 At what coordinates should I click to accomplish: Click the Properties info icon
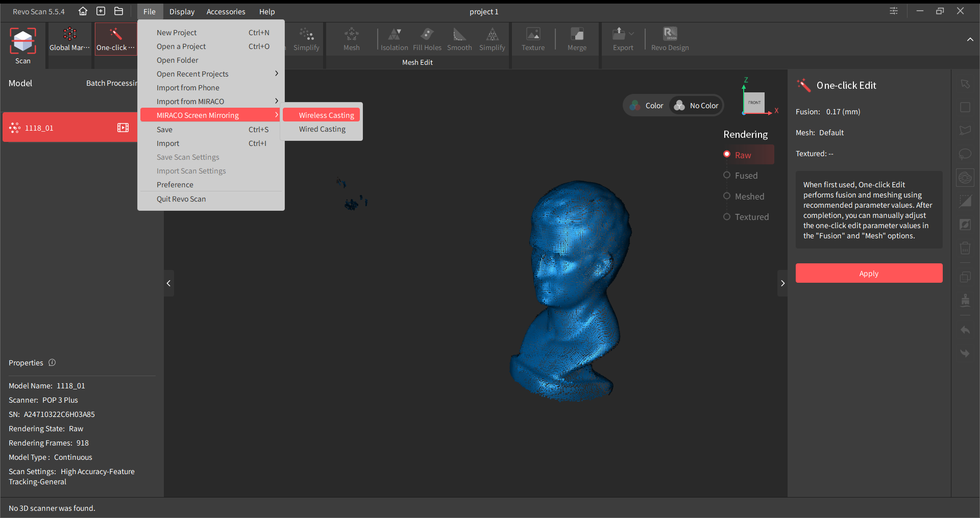point(52,362)
